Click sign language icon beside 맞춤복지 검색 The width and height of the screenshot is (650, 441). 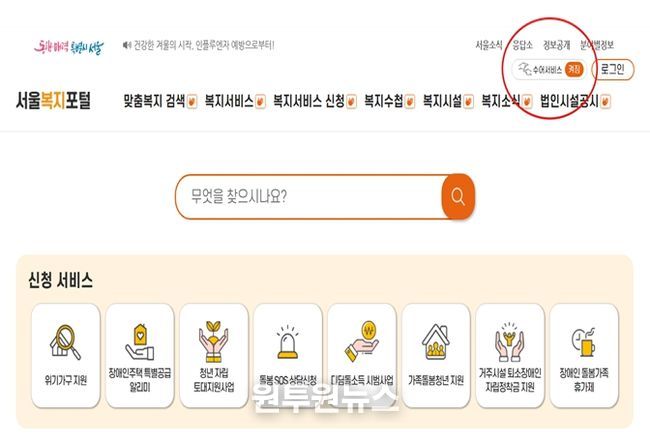coord(192,101)
